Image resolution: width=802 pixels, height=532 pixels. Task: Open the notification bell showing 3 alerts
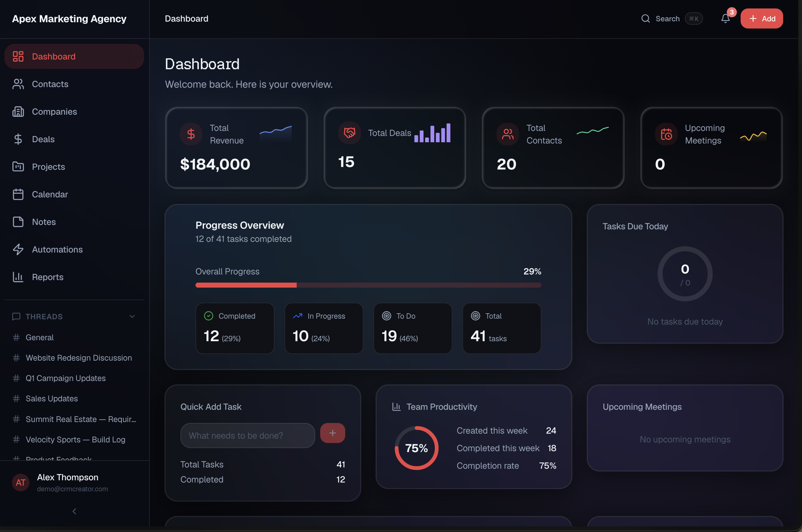(x=726, y=19)
